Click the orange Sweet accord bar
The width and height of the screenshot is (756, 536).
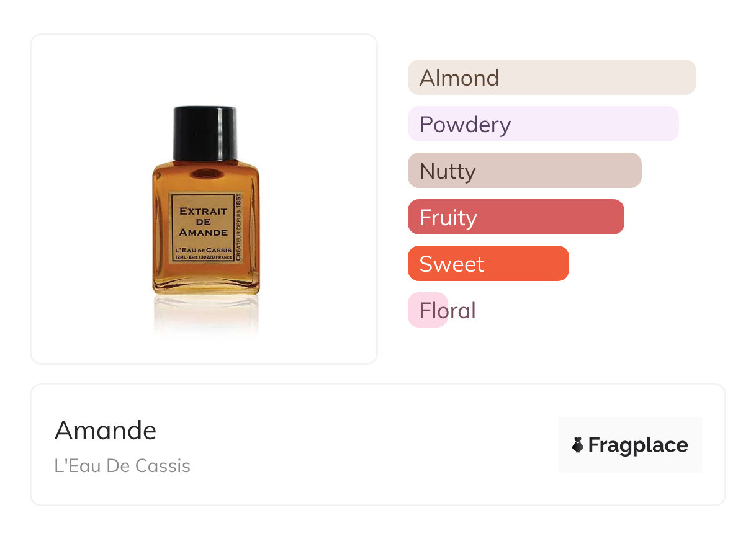point(488,264)
